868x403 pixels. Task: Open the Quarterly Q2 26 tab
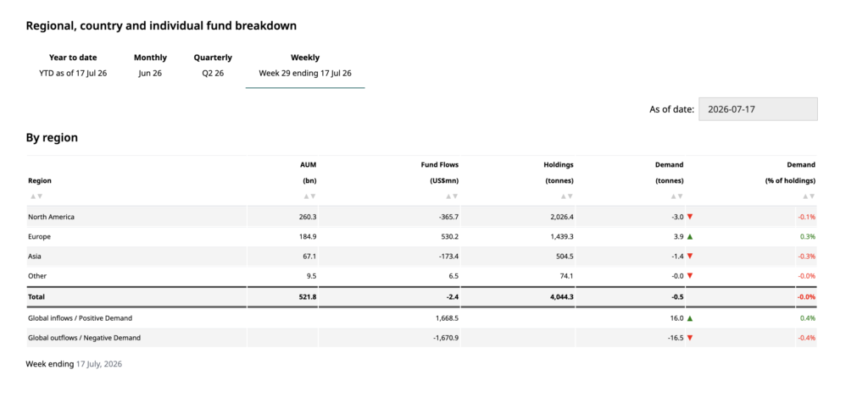(213, 65)
